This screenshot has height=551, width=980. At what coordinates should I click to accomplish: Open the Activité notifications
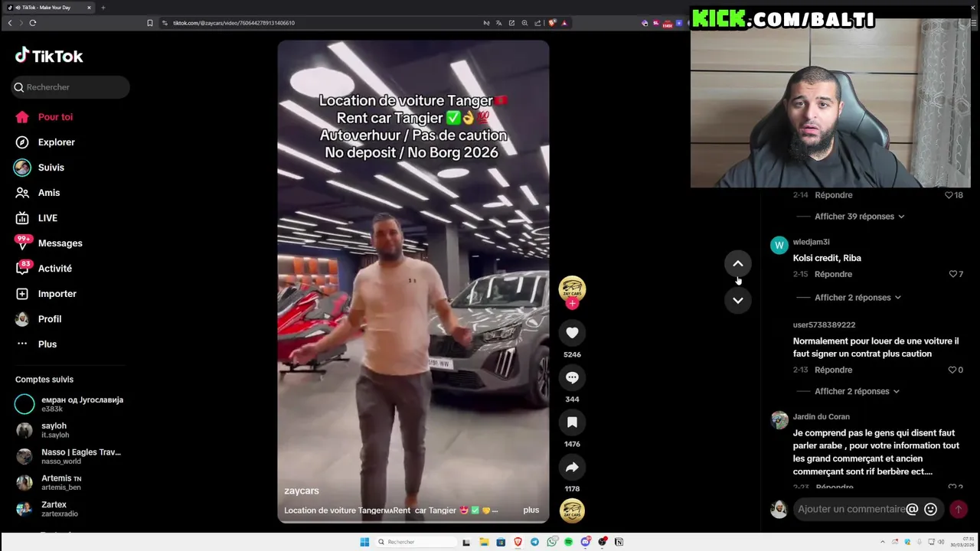44,269
